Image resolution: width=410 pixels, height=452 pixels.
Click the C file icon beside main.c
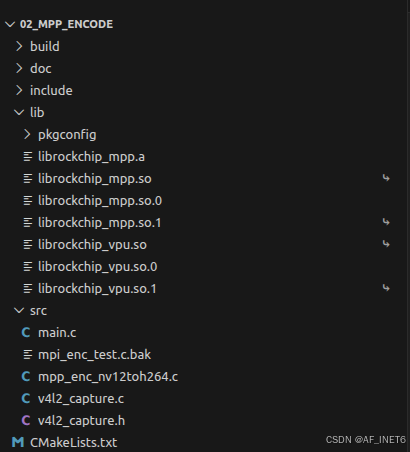pos(26,333)
